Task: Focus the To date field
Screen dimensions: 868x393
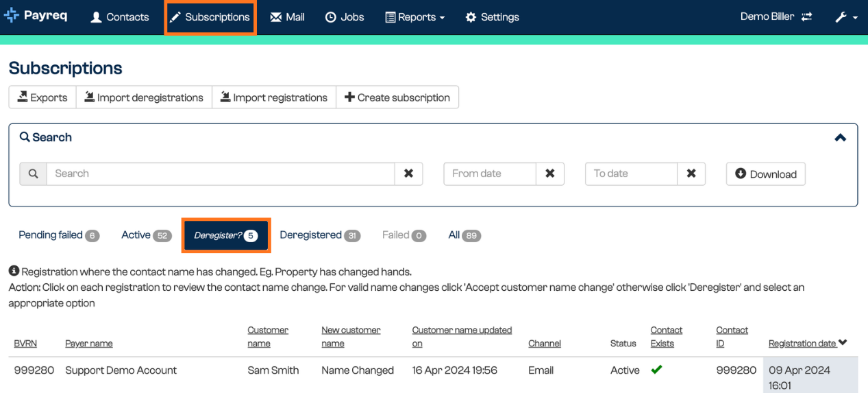Action: click(631, 174)
